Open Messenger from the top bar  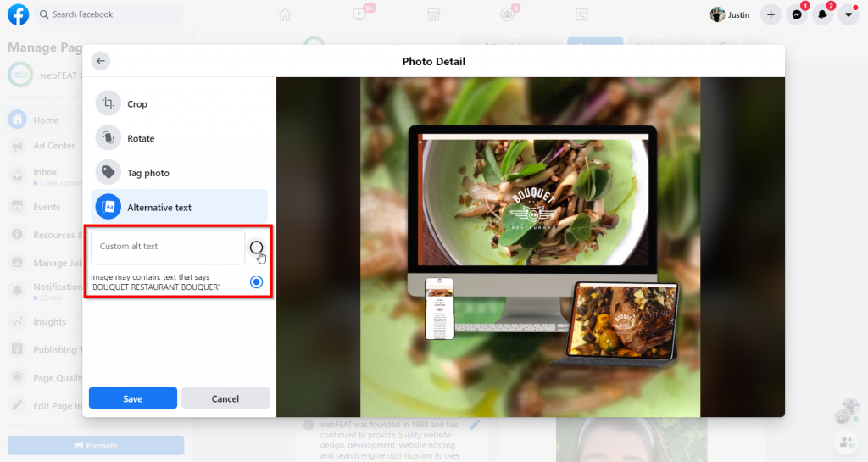[x=797, y=15]
